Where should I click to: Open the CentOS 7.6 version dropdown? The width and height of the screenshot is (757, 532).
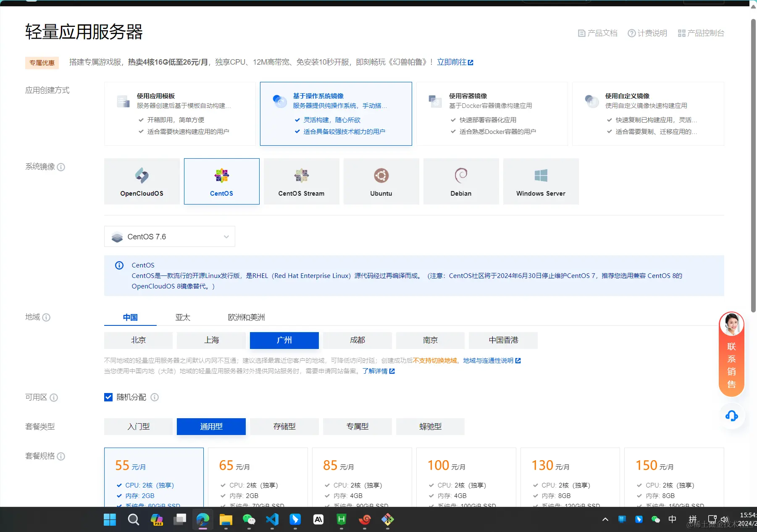170,237
